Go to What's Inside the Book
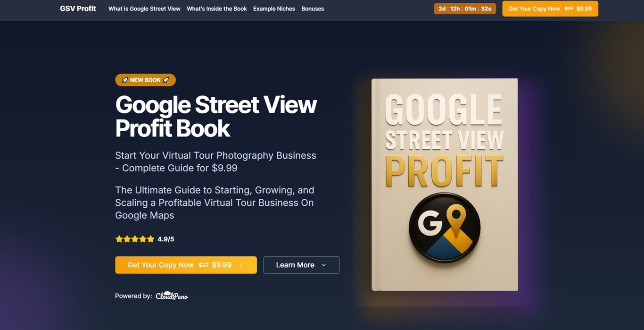 pyautogui.click(x=217, y=8)
